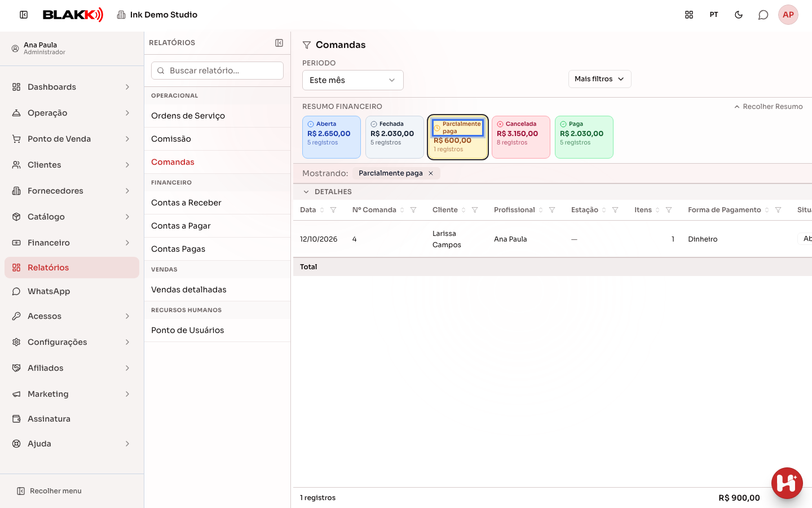Open the Contas a Receber report
This screenshot has height=508, width=812.
pos(217,203)
